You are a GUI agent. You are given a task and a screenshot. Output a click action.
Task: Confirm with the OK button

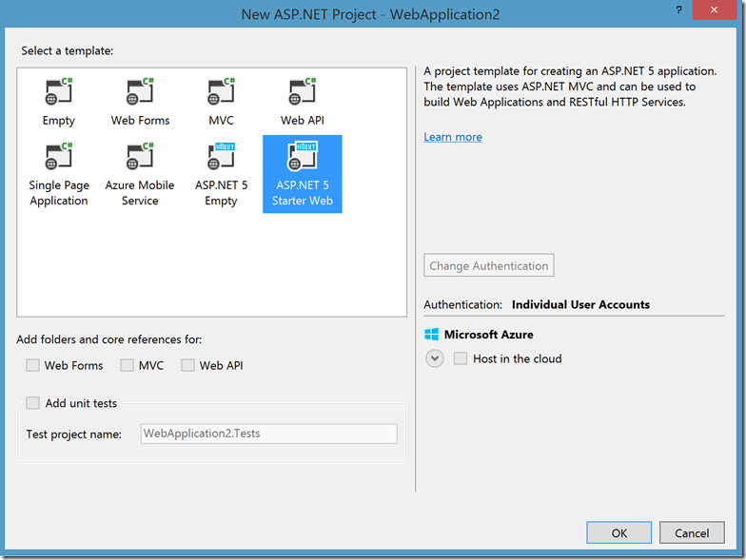618,532
